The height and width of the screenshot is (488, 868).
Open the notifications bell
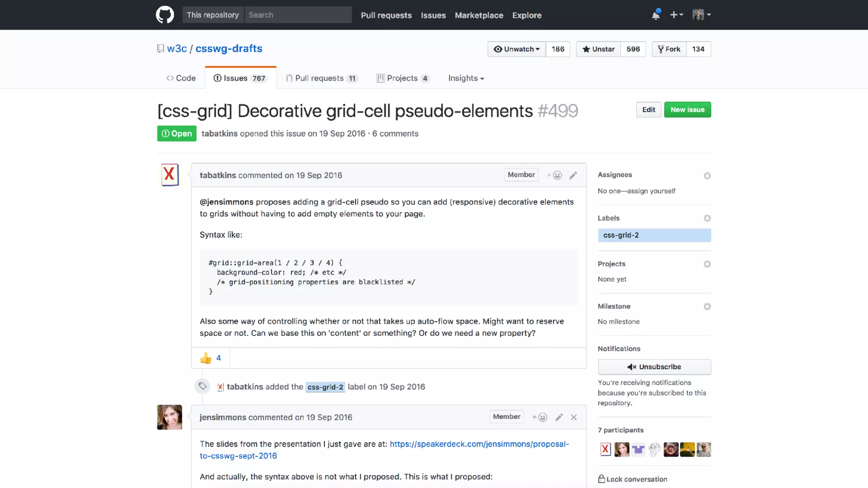click(x=656, y=15)
